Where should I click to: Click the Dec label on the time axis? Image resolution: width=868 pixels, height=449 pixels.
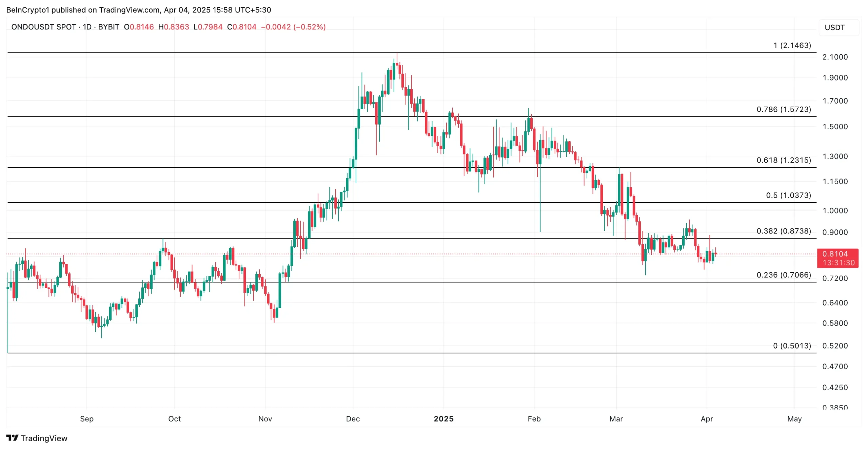click(x=353, y=419)
